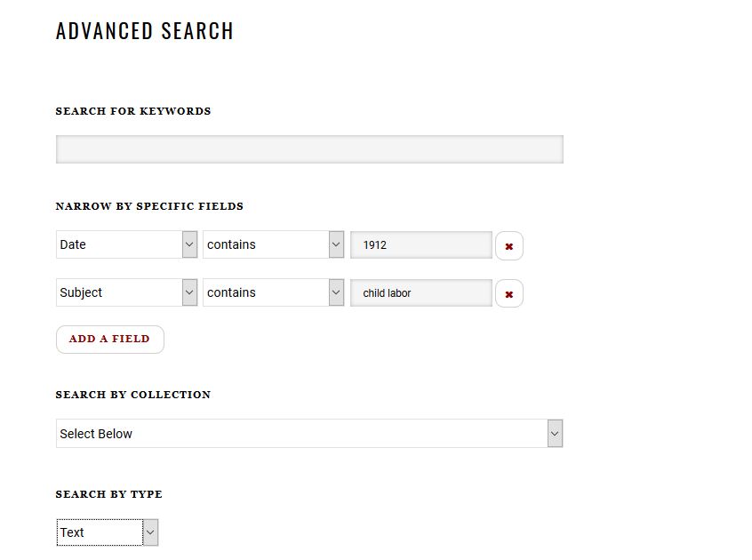Image resolution: width=752 pixels, height=560 pixels.
Task: Click arrow beside 'contains' in Subject row
Action: coord(336,292)
